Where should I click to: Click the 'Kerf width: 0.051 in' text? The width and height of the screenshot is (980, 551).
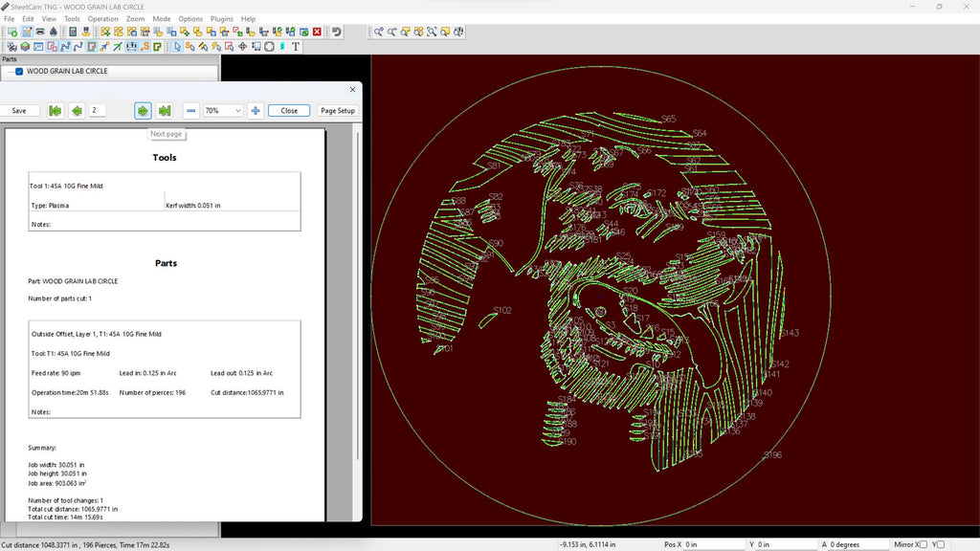click(193, 206)
